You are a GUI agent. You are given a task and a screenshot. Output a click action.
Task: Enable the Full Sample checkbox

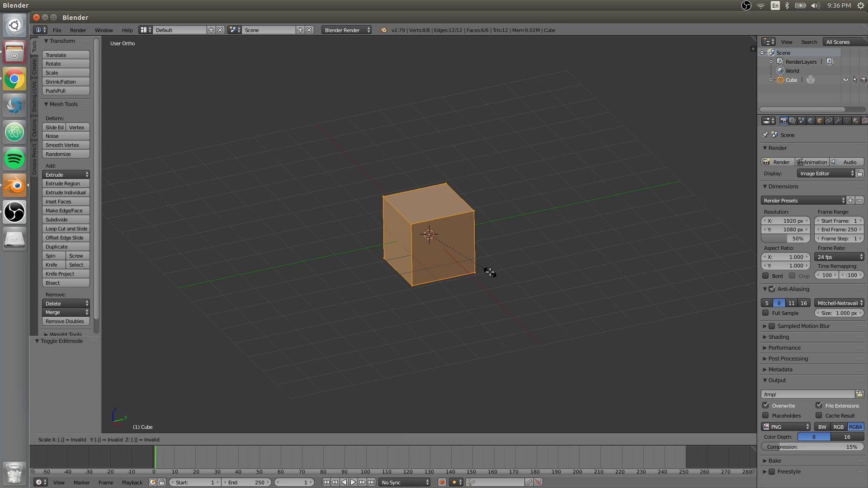pyautogui.click(x=765, y=313)
